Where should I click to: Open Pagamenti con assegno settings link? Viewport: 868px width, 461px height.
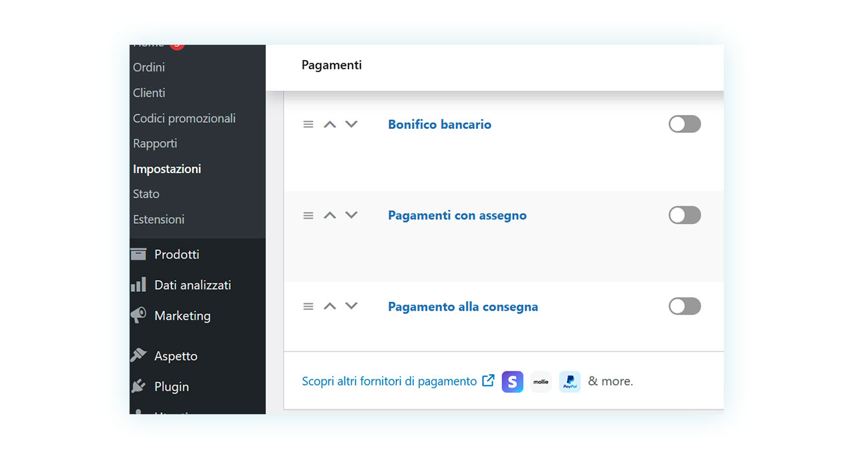pyautogui.click(x=457, y=215)
